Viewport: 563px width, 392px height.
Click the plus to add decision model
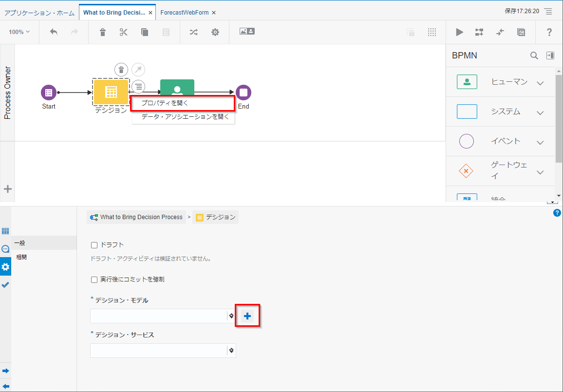247,316
